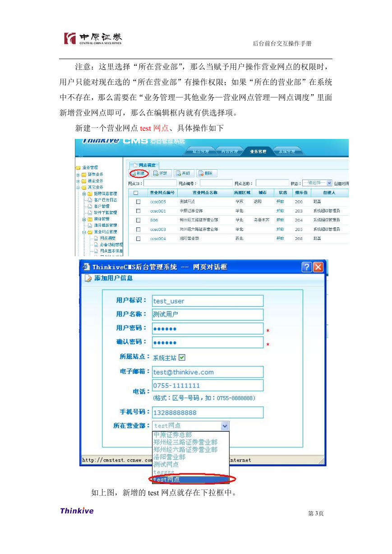Check the box for row ccsc005

tap(138, 202)
